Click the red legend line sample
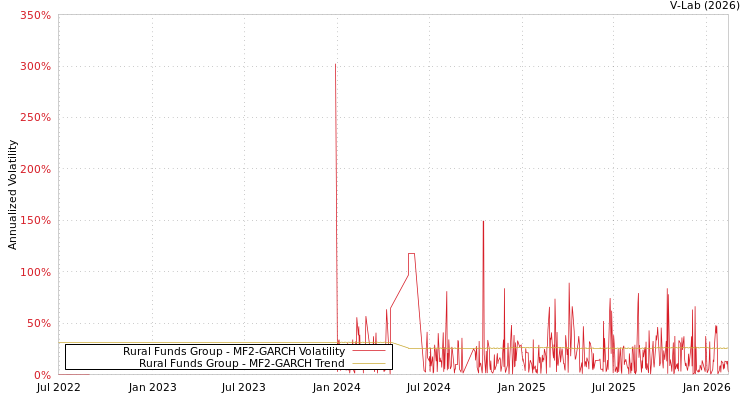 tap(369, 351)
